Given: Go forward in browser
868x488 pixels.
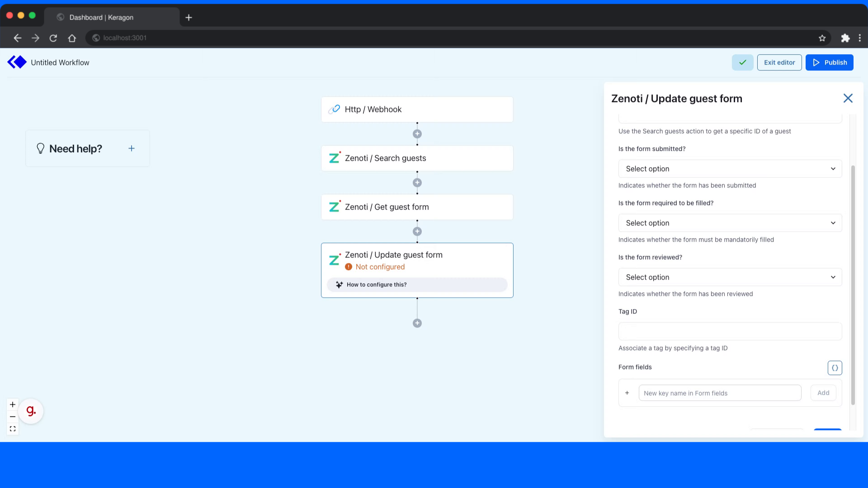Looking at the screenshot, I should coord(35,38).
